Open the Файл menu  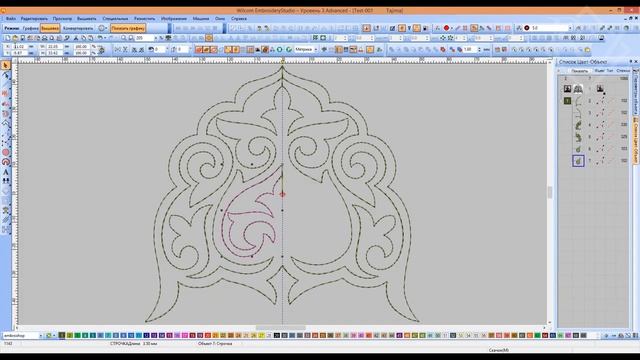point(11,19)
